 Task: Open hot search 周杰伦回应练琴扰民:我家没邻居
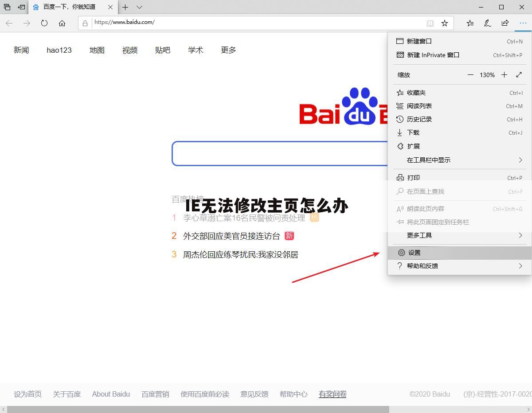click(x=241, y=254)
